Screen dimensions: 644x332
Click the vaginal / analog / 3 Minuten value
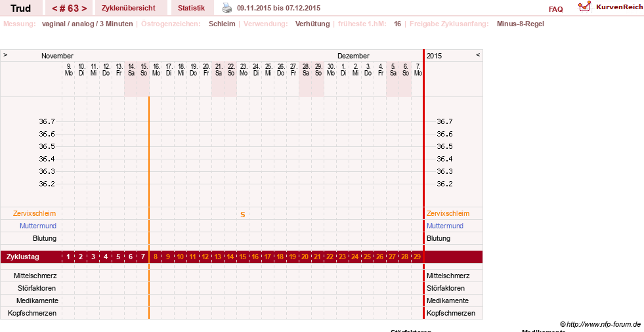87,24
